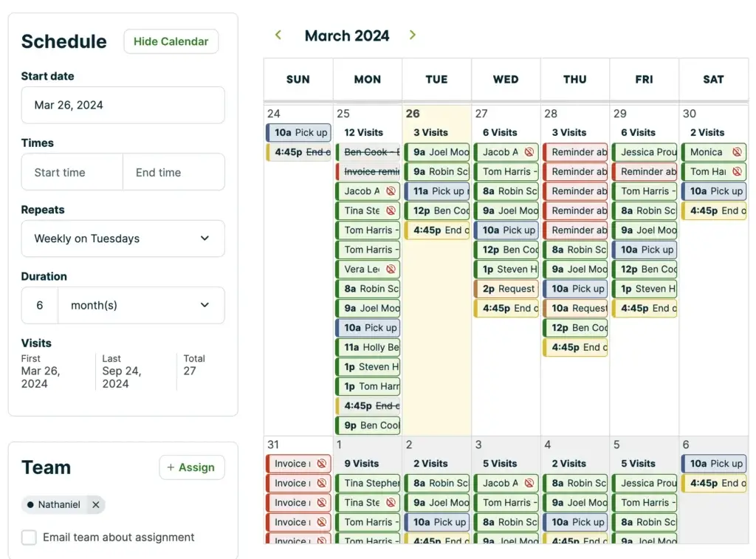Click the Hide Calendar button

(171, 41)
